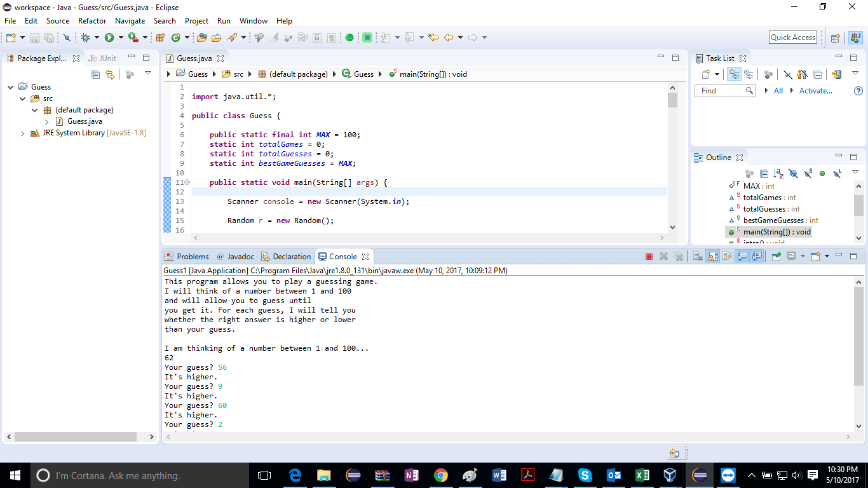
Task: Toggle Hide Non-Public Members in Outline
Action: [x=822, y=173]
